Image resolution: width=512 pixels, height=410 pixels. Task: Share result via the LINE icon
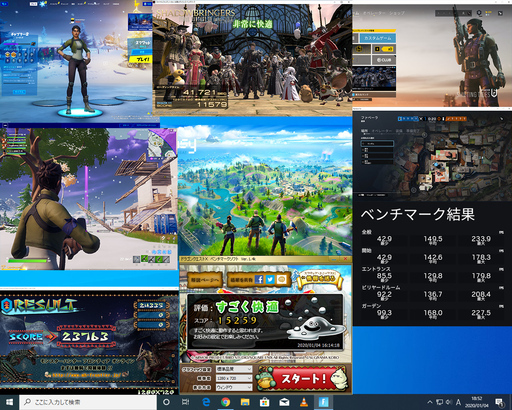[x=281, y=280]
